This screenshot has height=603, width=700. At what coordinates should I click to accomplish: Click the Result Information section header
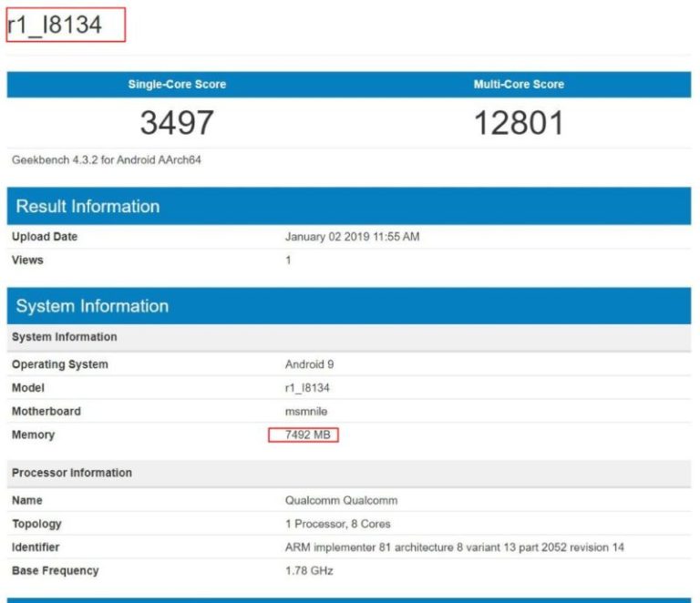click(x=87, y=207)
